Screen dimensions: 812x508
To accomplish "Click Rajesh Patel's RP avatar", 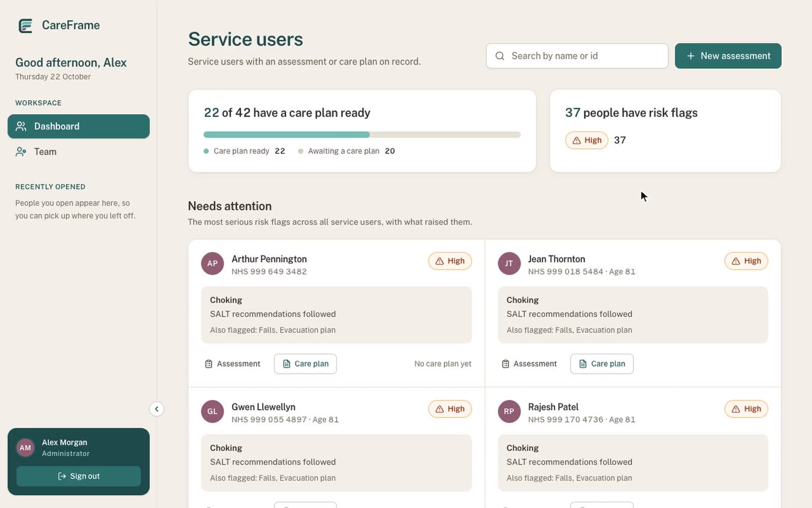I will 509,411.
